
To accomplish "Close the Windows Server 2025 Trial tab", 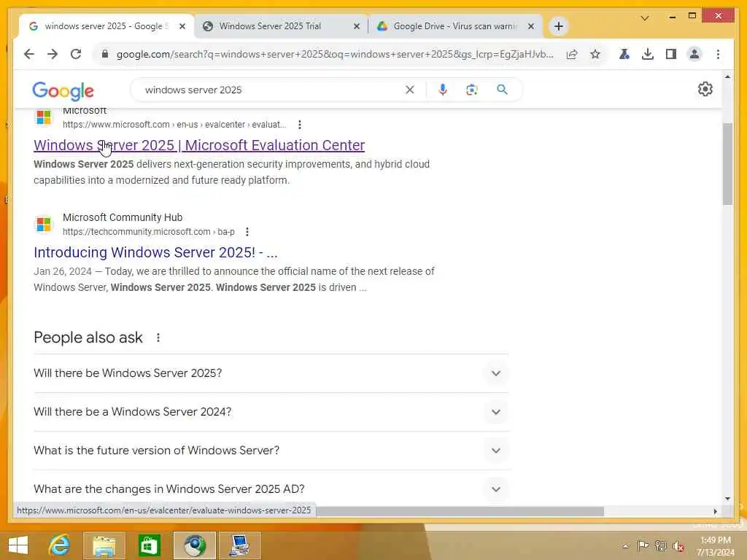I will click(x=356, y=27).
